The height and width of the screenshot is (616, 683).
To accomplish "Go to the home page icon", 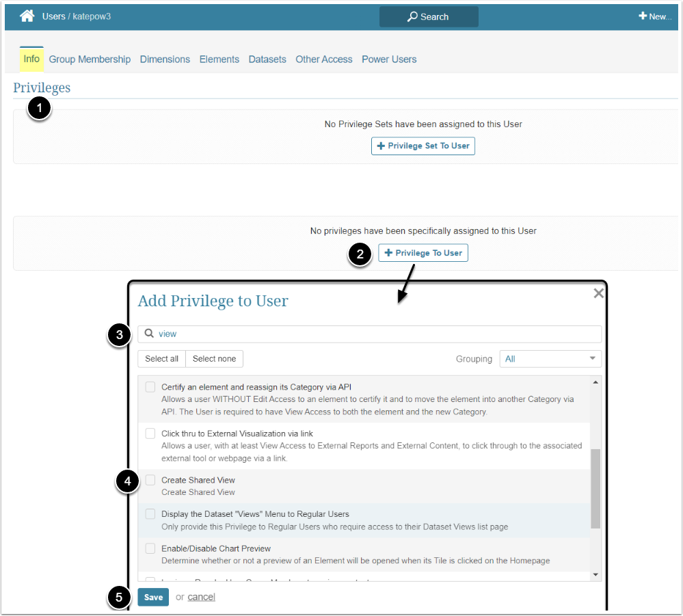I will point(27,16).
